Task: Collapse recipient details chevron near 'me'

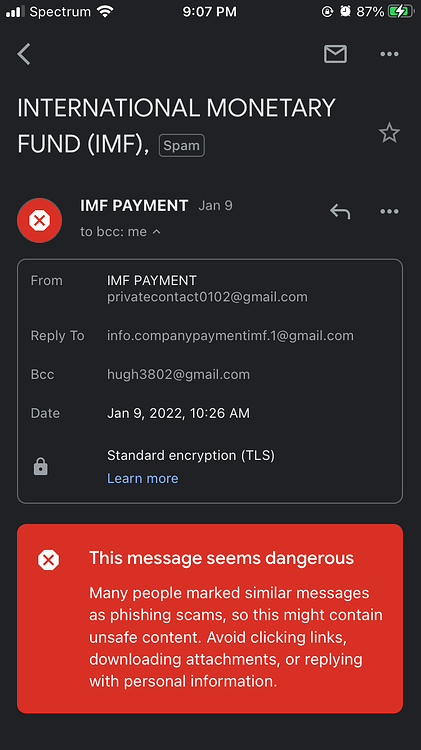Action: point(156,232)
